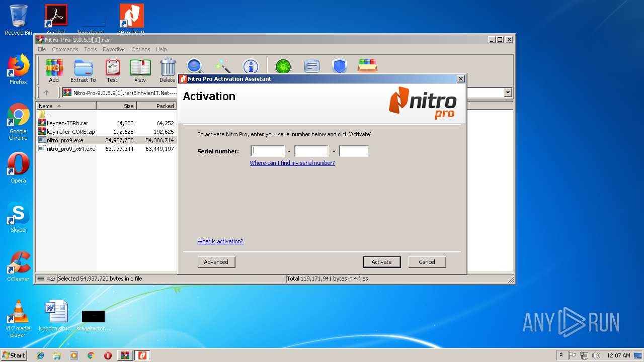Image resolution: width=644 pixels, height=362 pixels.
Task: Click the Info icon in WinRAR toolbar
Action: click(251, 66)
